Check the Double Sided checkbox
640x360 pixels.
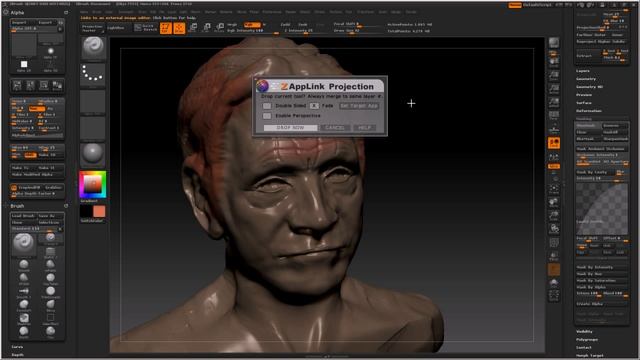(267, 106)
